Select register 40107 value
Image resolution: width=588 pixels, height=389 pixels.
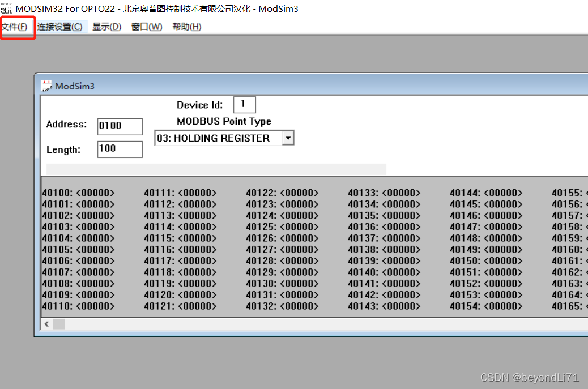[x=95, y=272]
